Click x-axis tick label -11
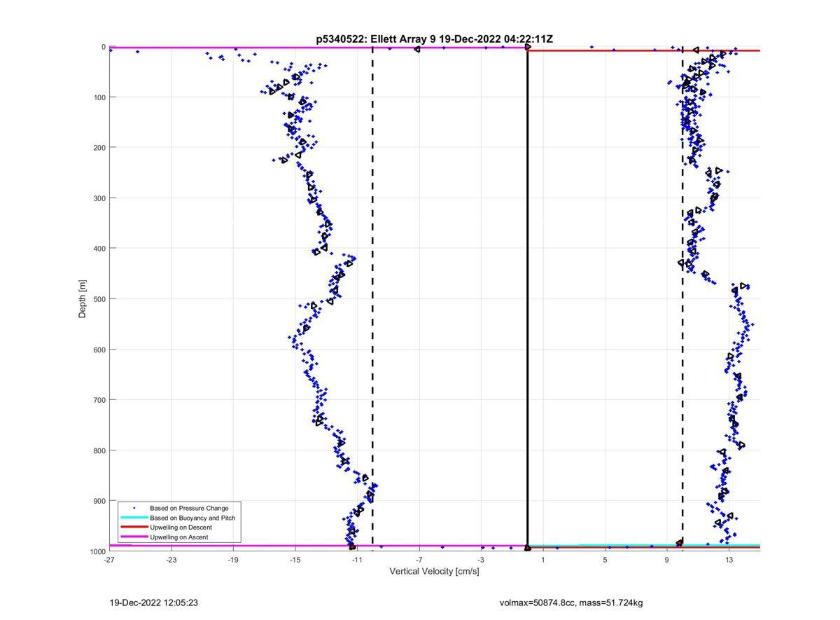 357,560
